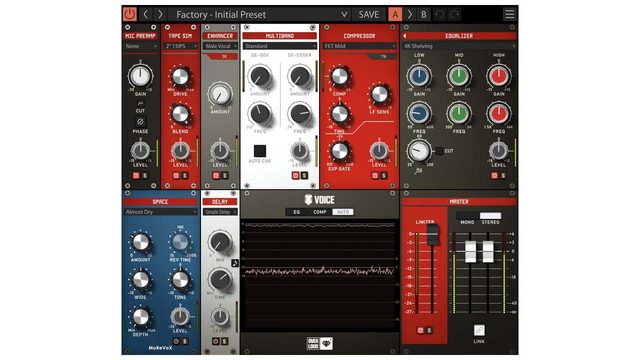Viewport: 640px width, 360px height.
Task: Click the Tape Sim Drive knob
Action: click(x=180, y=77)
